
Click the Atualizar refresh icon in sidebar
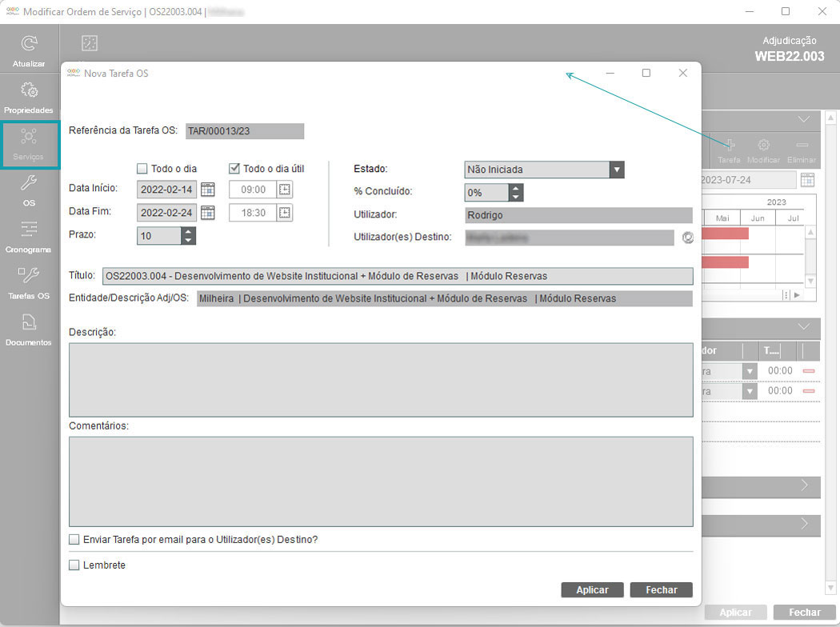pyautogui.click(x=30, y=44)
